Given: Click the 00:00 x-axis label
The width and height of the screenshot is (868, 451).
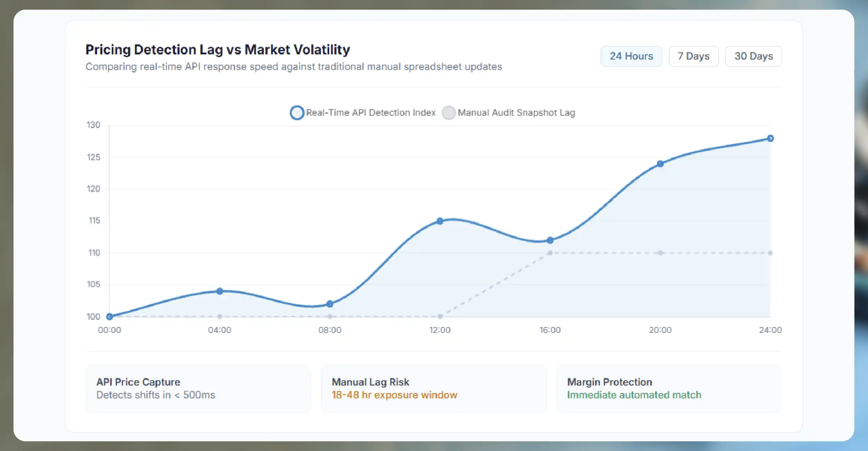Looking at the screenshot, I should tap(109, 330).
